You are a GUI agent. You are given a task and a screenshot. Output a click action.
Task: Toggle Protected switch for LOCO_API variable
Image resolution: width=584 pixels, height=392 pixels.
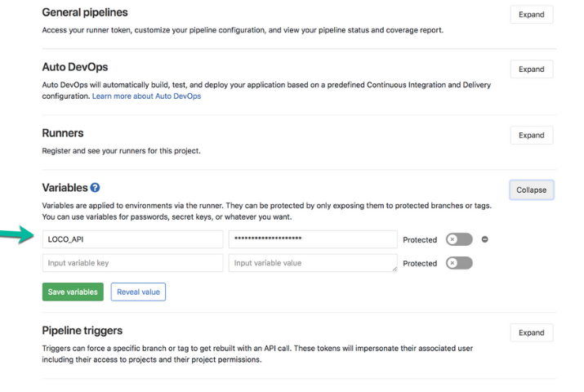pos(459,239)
